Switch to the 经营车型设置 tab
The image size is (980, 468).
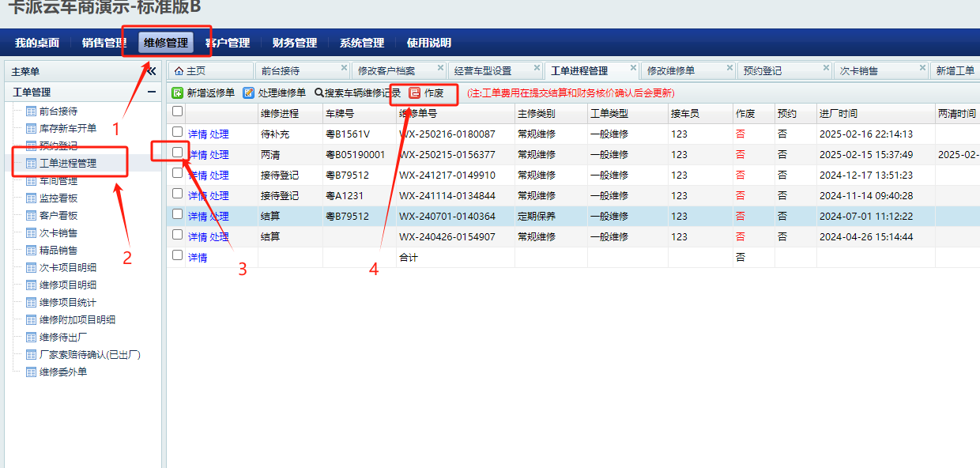coord(483,71)
